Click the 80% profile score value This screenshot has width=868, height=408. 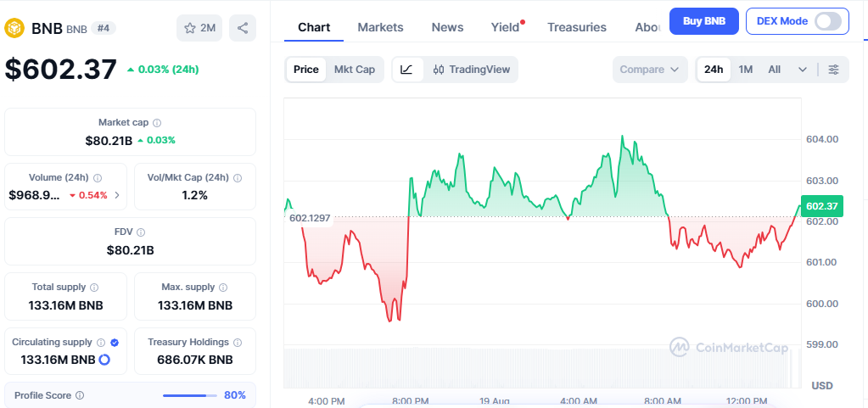[235, 395]
